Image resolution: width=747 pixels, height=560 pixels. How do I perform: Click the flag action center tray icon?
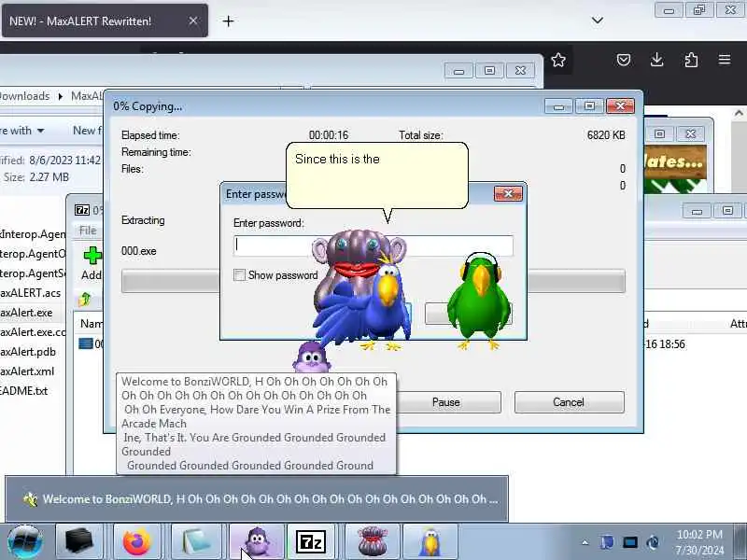point(608,542)
